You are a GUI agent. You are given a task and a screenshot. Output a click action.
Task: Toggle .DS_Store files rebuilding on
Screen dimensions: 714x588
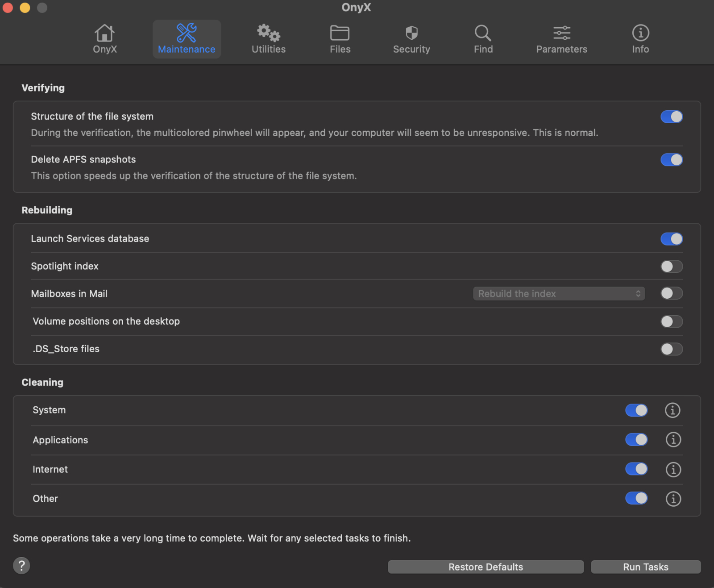point(671,349)
